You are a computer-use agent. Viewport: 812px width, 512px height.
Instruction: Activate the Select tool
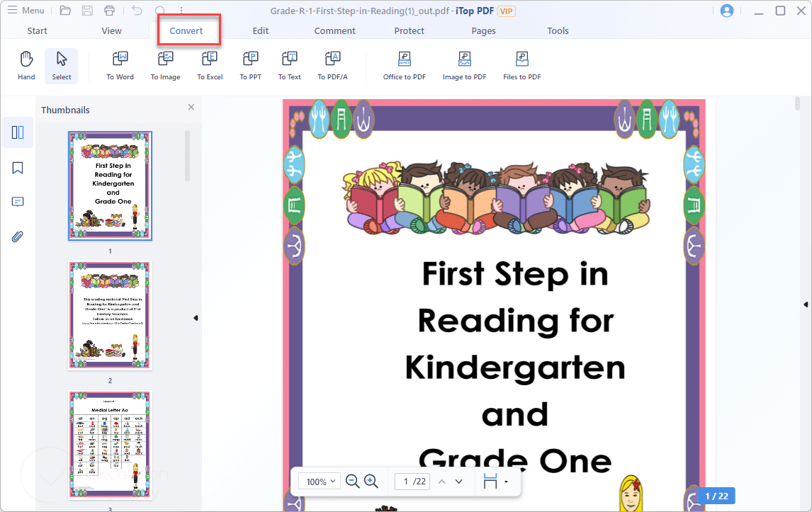pos(61,66)
